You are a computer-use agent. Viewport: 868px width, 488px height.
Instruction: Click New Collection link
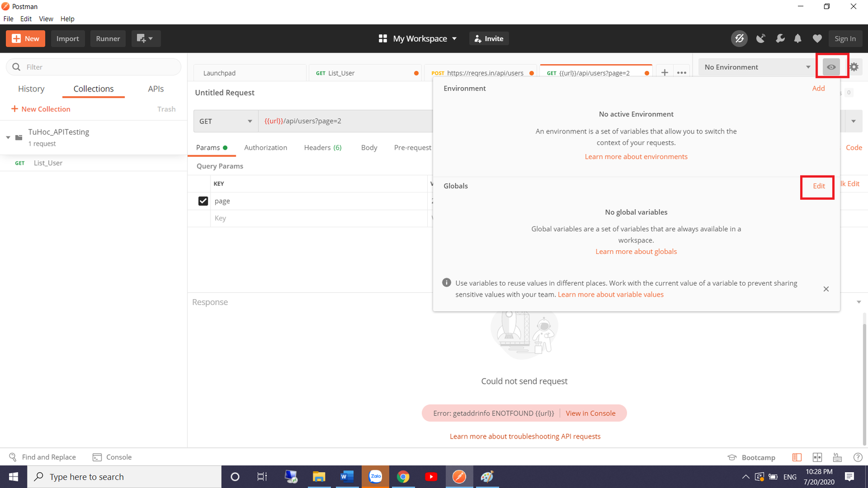[x=41, y=109]
